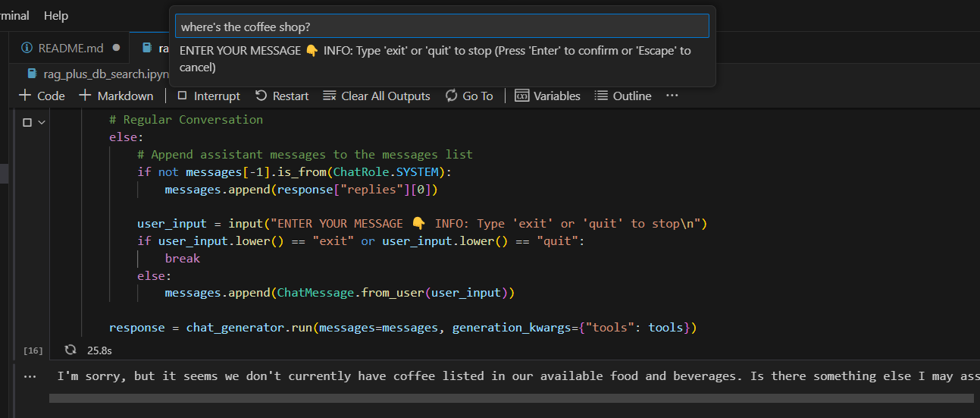
Task: Open the cell output ellipsis menu
Action: click(x=30, y=376)
